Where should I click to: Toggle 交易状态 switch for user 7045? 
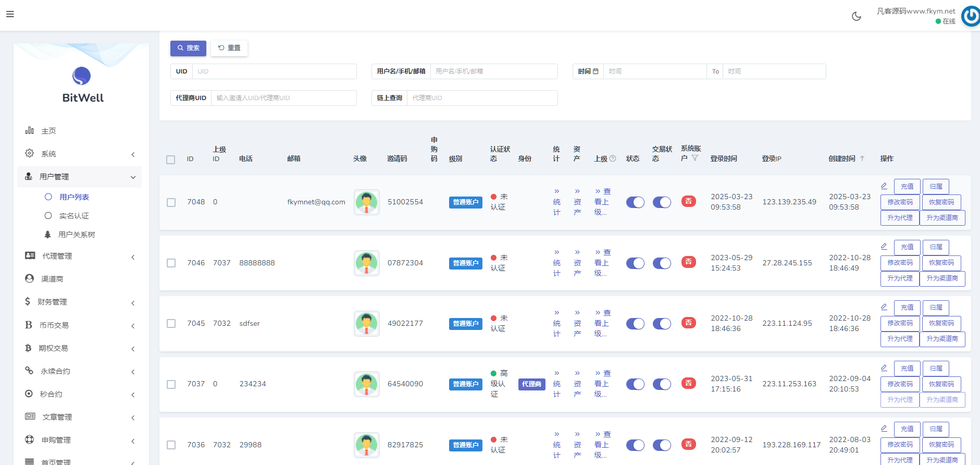(662, 324)
